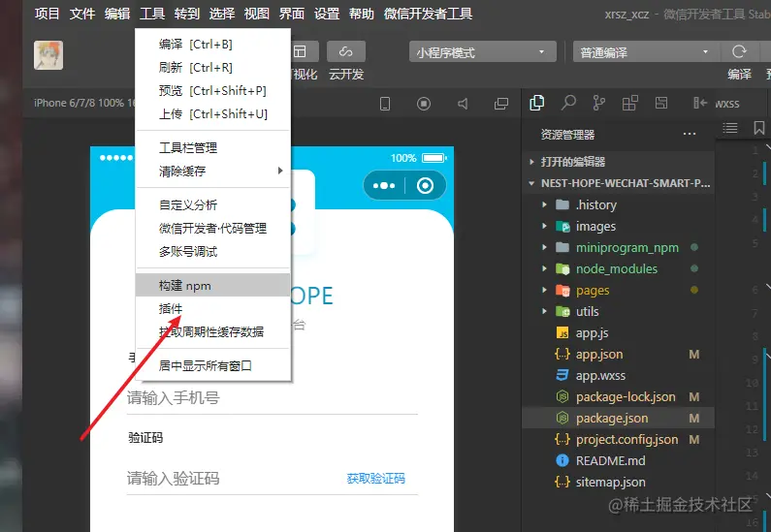Open the cloud development (云开发) icon
The width and height of the screenshot is (771, 532).
(345, 51)
